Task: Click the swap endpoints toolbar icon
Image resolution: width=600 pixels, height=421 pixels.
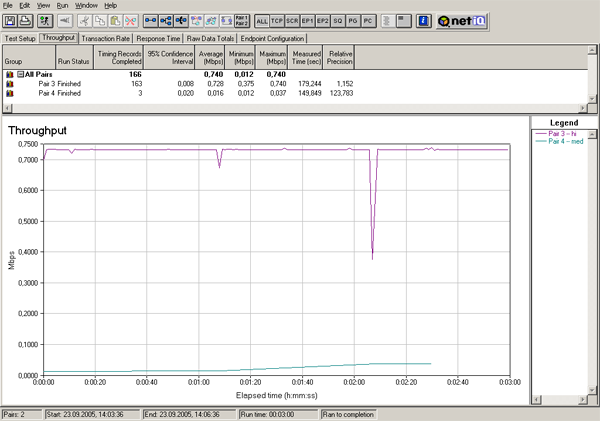Action: pyautogui.click(x=227, y=21)
